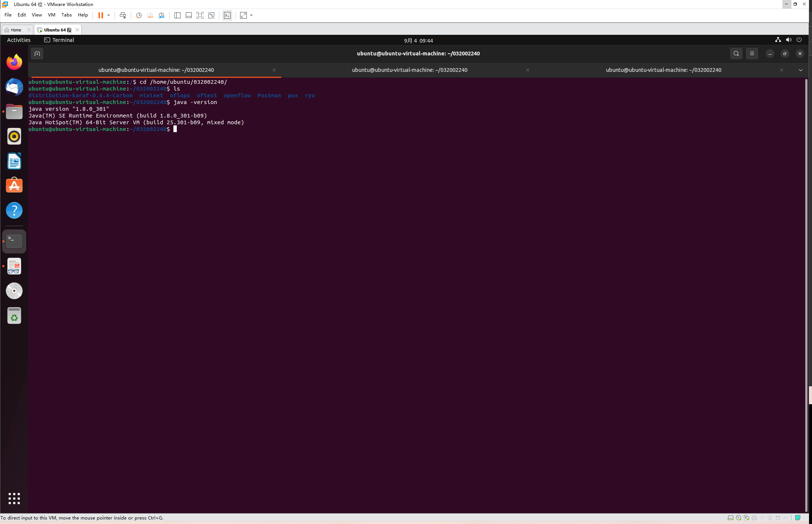Open Firefox from the Ubuntu dock

14,62
